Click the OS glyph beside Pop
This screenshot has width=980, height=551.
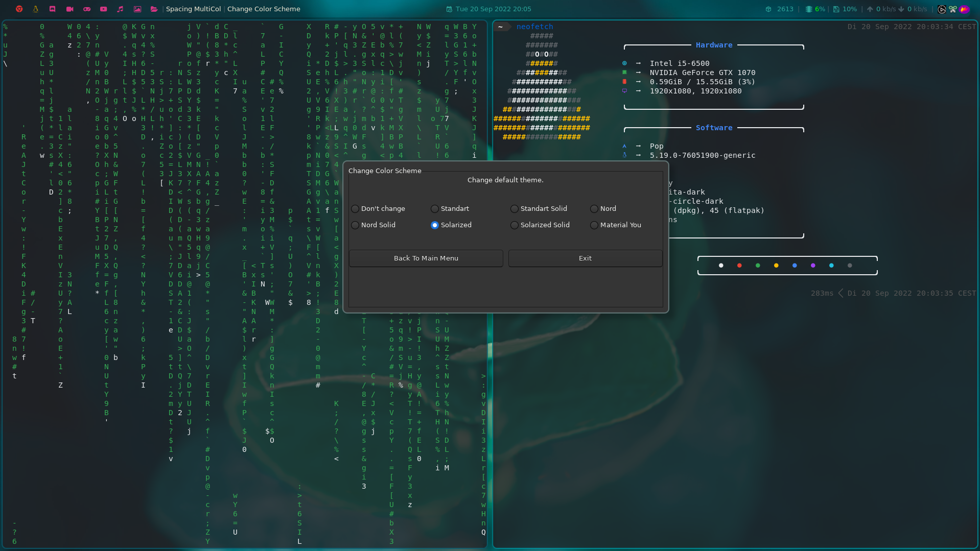click(x=624, y=146)
